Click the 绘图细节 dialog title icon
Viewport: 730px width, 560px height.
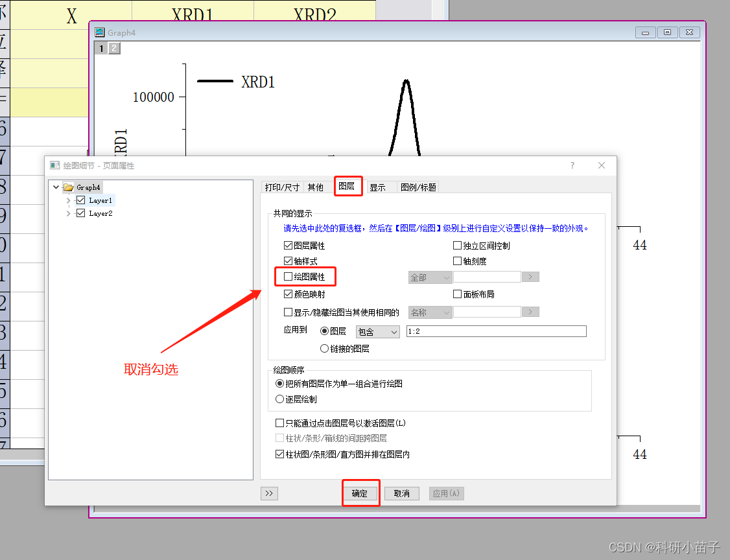55,165
